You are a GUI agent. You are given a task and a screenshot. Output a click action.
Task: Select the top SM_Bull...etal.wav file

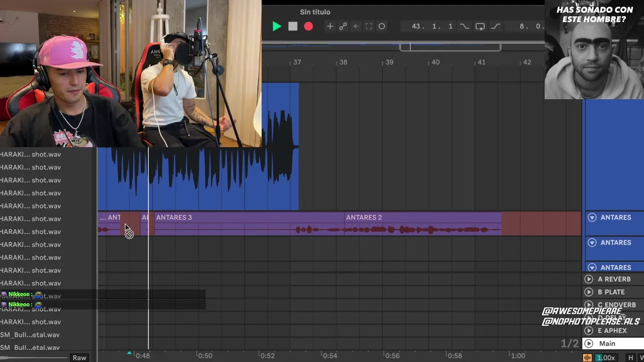coord(30,335)
